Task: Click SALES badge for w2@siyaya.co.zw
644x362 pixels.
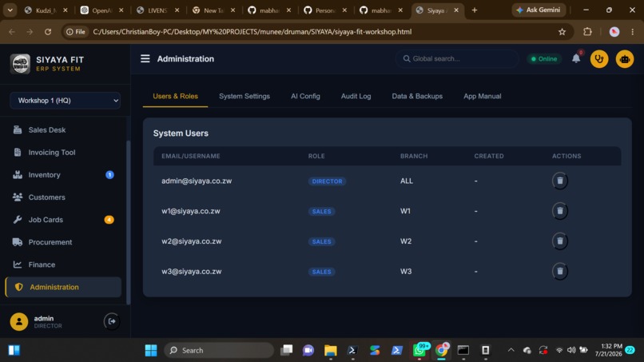Action: [321, 241]
